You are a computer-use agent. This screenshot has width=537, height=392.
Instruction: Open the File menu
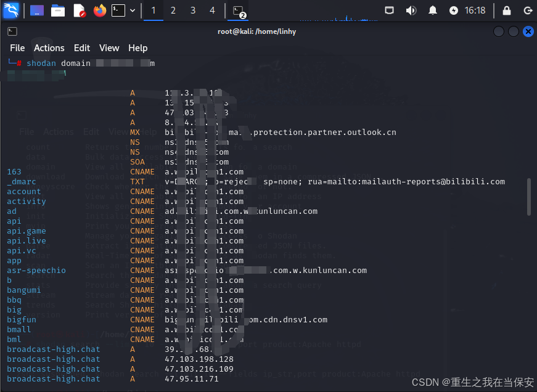click(17, 48)
